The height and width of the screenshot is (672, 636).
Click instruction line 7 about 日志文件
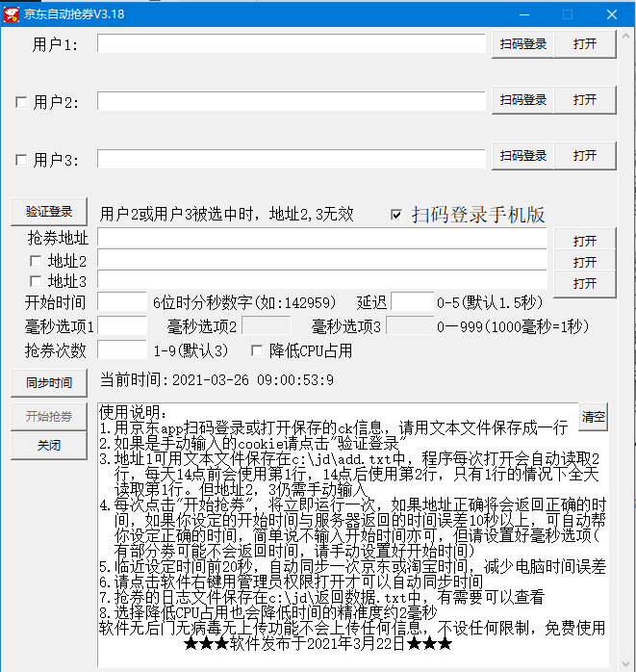click(321, 598)
